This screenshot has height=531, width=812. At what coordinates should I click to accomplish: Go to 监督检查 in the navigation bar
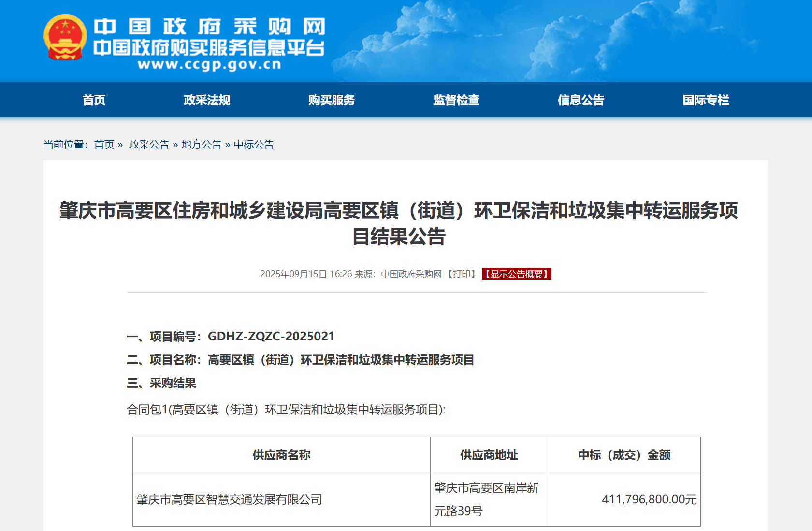tap(456, 100)
